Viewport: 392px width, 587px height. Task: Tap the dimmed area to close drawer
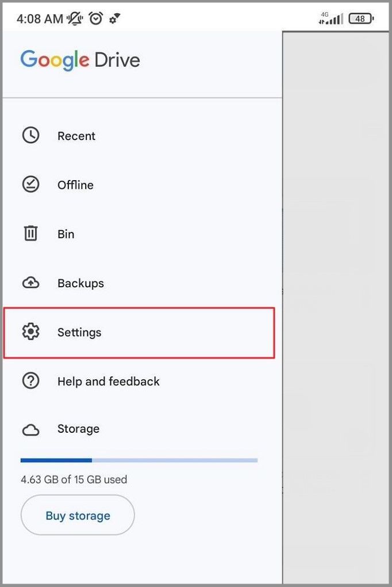click(336, 288)
